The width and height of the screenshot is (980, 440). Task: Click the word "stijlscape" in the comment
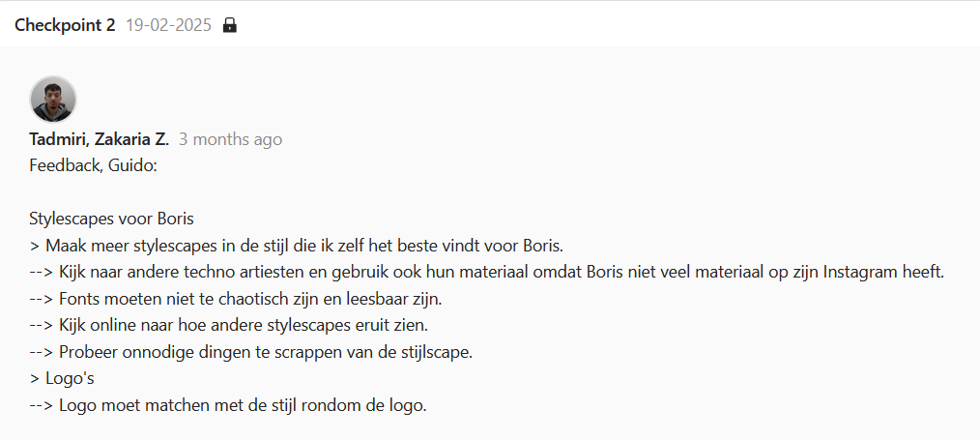[x=433, y=351]
